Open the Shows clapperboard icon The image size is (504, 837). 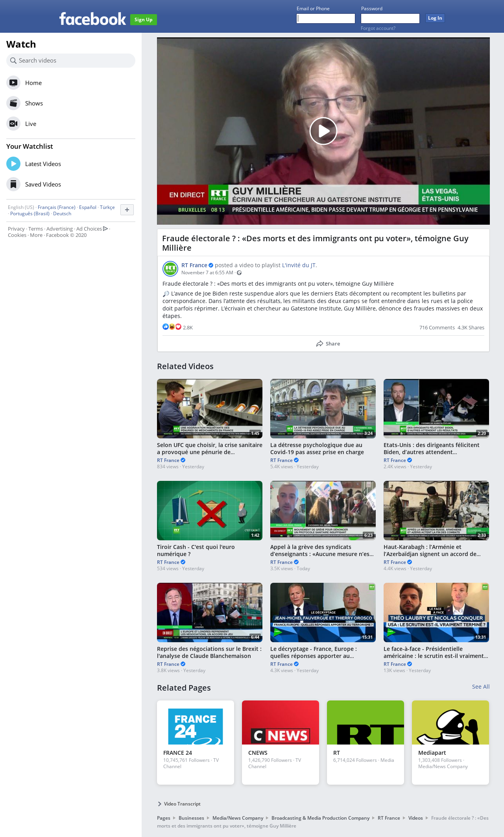click(x=13, y=103)
